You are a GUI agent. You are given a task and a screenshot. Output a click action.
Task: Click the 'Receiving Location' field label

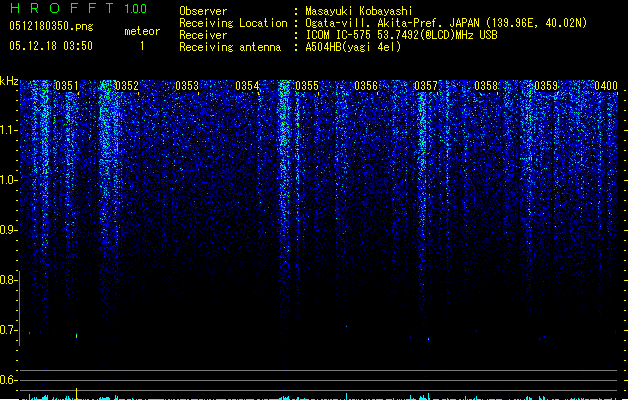[x=233, y=23]
